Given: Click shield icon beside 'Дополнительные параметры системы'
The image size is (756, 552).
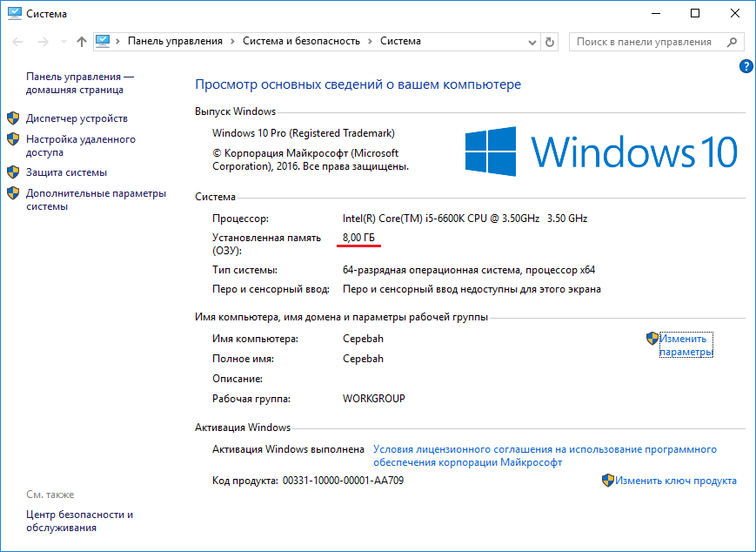Looking at the screenshot, I should [x=13, y=193].
